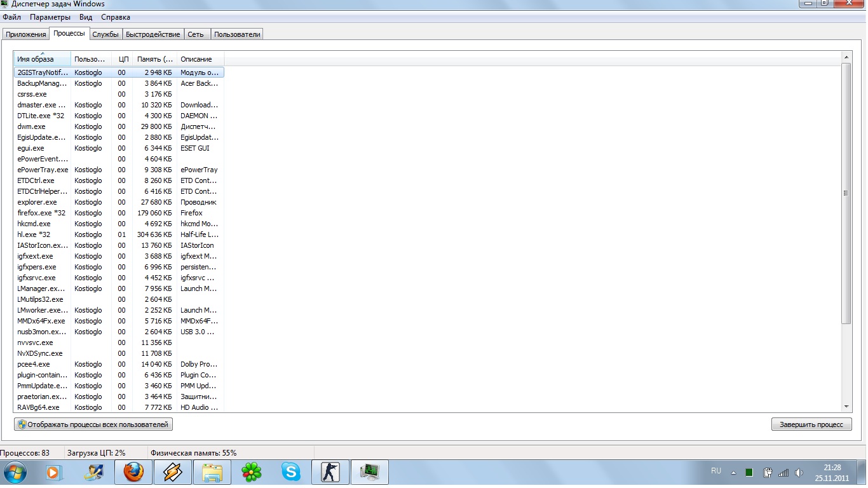Click the process list scroll up arrow
Screen dimensions: 868x488
tap(846, 58)
